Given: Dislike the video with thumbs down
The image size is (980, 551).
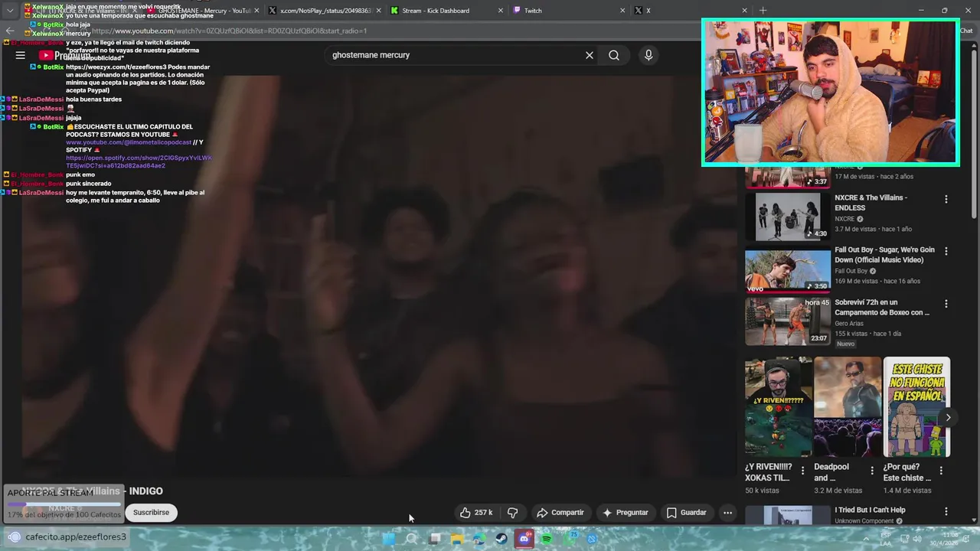Looking at the screenshot, I should pos(513,513).
